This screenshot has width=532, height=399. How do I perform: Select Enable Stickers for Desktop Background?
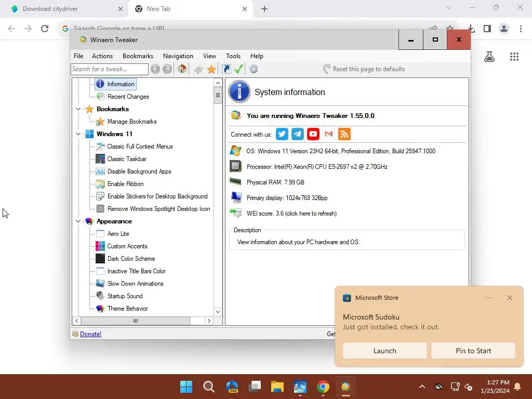tap(157, 196)
